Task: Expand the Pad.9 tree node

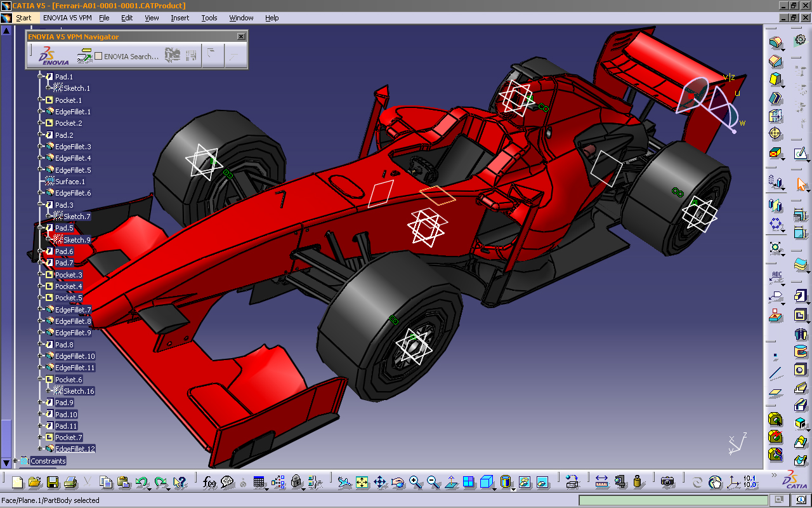Action: (40, 402)
